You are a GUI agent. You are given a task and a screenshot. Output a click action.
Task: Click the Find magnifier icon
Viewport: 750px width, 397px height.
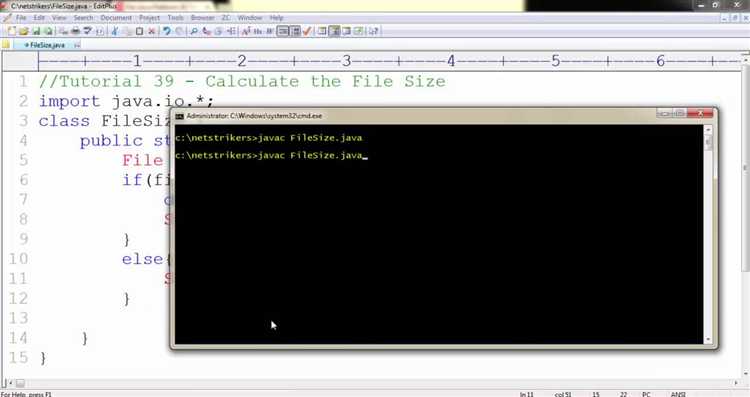coord(194,31)
